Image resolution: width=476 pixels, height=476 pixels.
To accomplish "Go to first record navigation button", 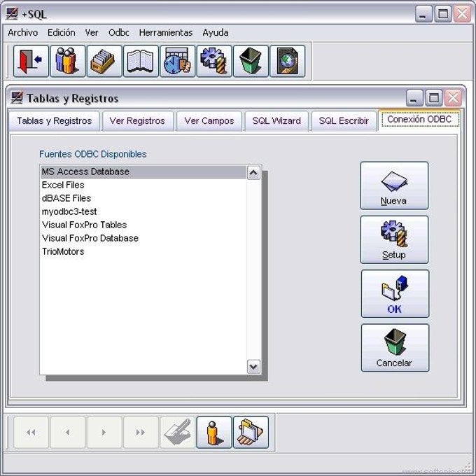I will tap(31, 433).
